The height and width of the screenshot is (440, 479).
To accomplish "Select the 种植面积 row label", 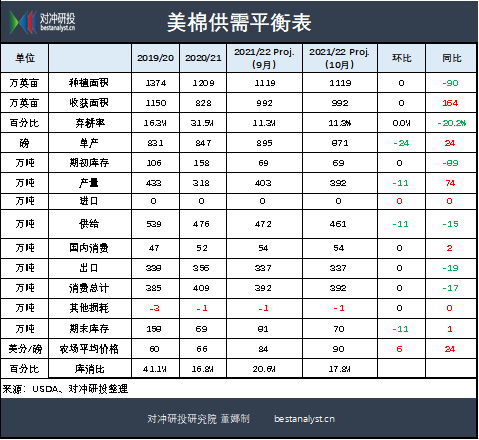I will (89, 83).
